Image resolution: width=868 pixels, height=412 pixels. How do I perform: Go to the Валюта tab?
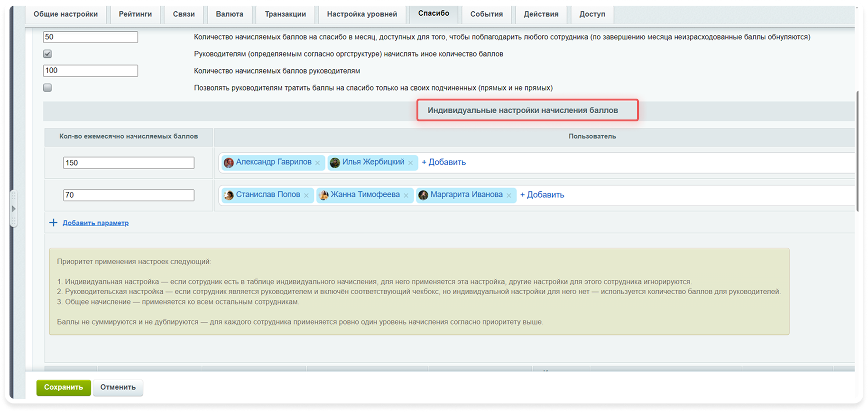click(x=230, y=14)
